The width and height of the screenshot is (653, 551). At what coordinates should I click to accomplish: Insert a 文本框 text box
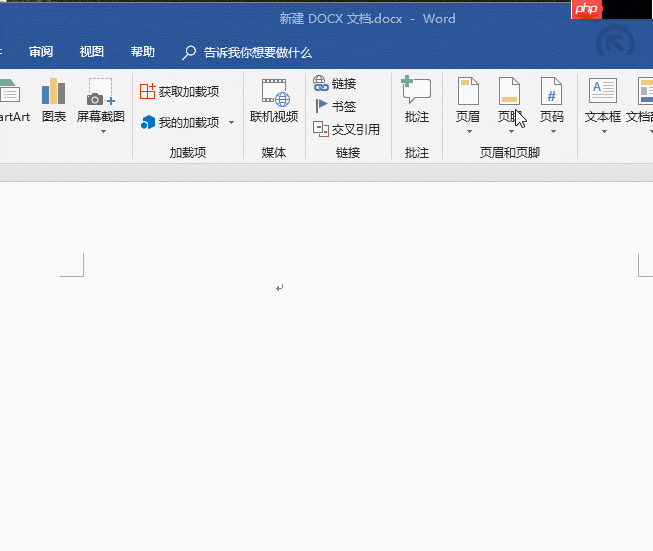(x=603, y=100)
